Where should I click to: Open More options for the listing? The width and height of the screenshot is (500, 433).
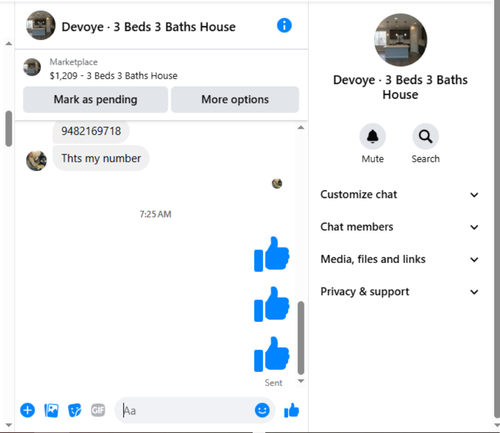tap(235, 99)
